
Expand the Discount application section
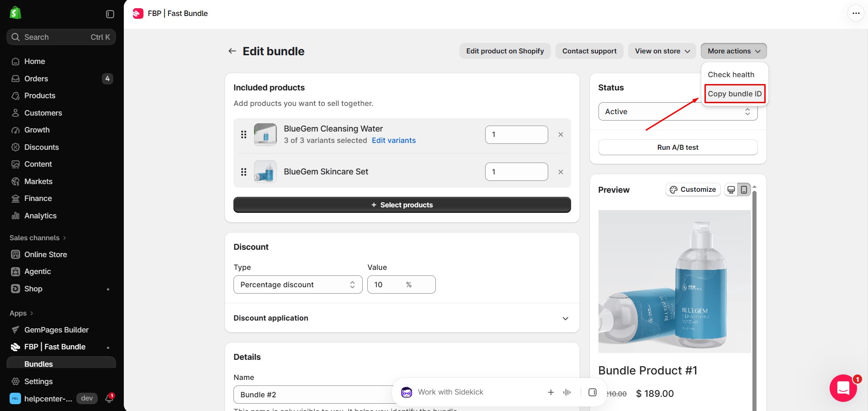point(402,318)
